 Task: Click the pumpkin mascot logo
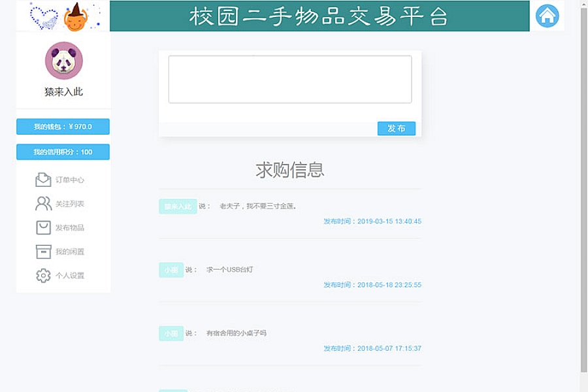tap(76, 17)
